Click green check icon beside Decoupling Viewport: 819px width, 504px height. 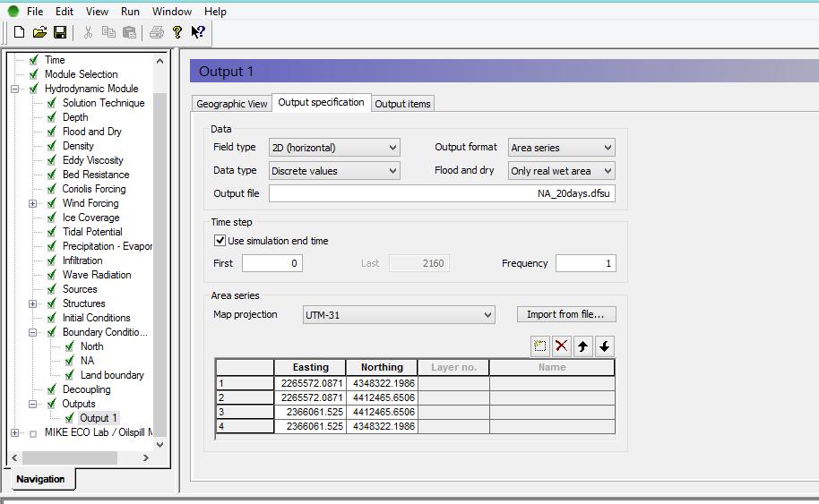[x=52, y=389]
